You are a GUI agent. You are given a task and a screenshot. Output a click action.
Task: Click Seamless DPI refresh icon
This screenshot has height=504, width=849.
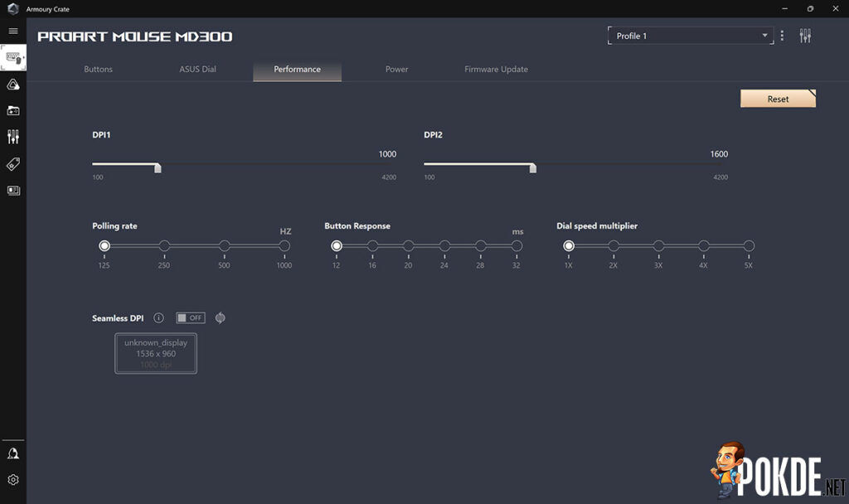tap(220, 317)
